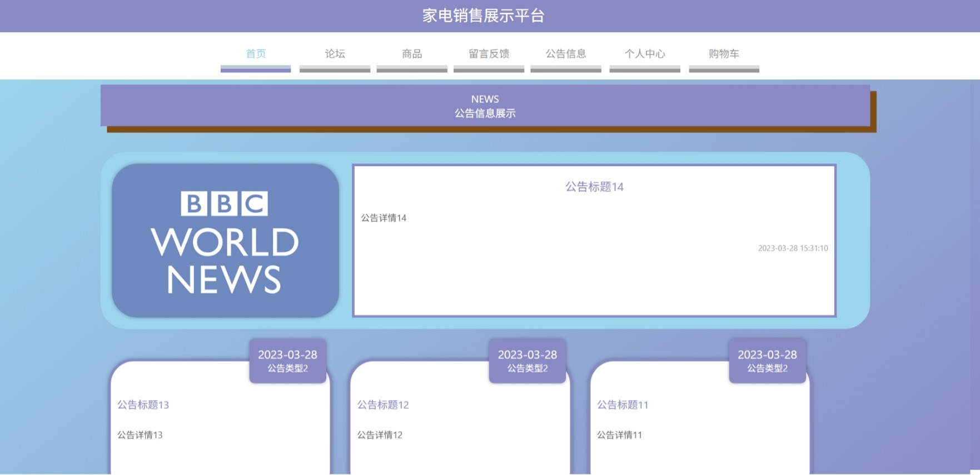Image resolution: width=980 pixels, height=475 pixels.
Task: Click the timestamp 2023-03-28 15:31:10
Action: [x=793, y=248]
